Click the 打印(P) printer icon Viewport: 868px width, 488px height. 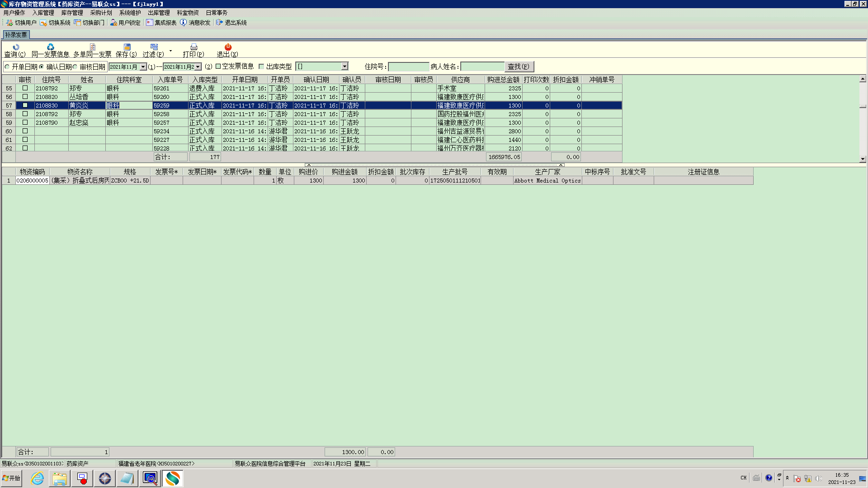pos(193,47)
